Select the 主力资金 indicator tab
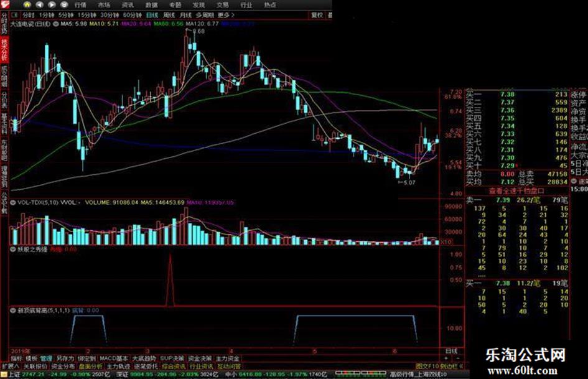 tap(228, 358)
